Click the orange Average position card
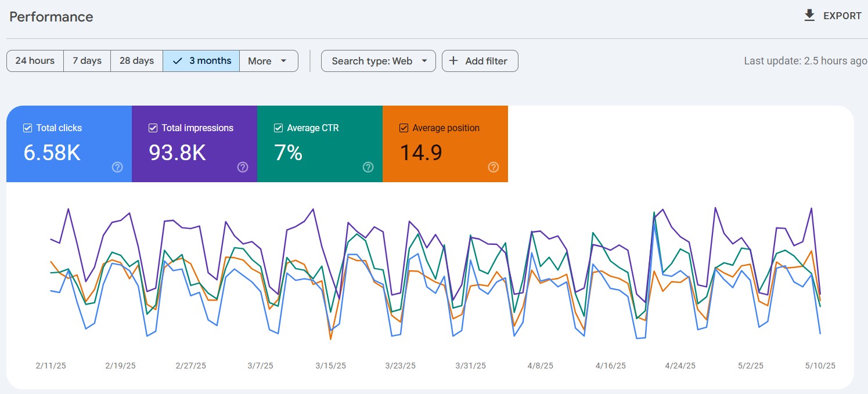The height and width of the screenshot is (394, 868). (x=445, y=144)
